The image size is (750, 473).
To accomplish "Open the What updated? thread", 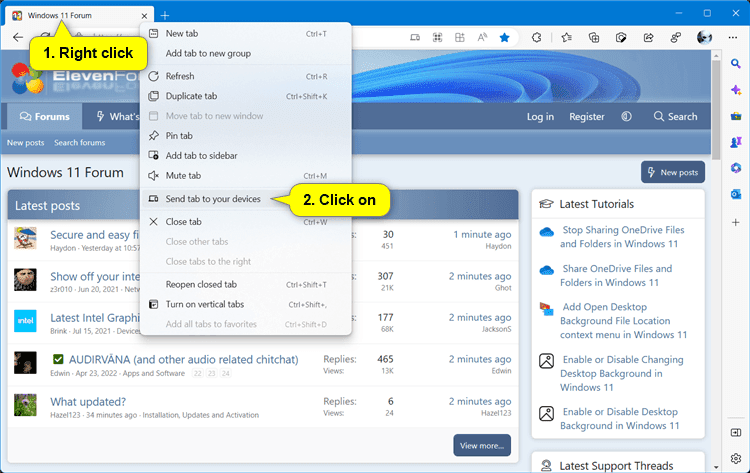I will pyautogui.click(x=88, y=402).
